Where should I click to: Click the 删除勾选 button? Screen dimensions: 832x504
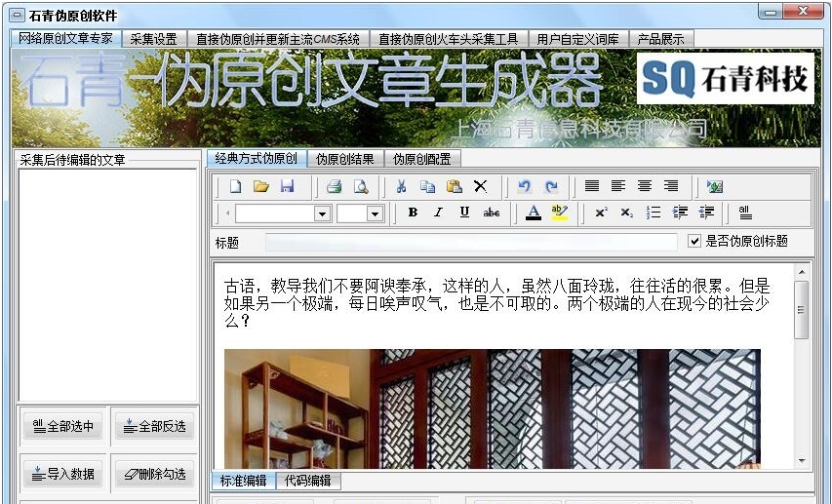coord(154,473)
